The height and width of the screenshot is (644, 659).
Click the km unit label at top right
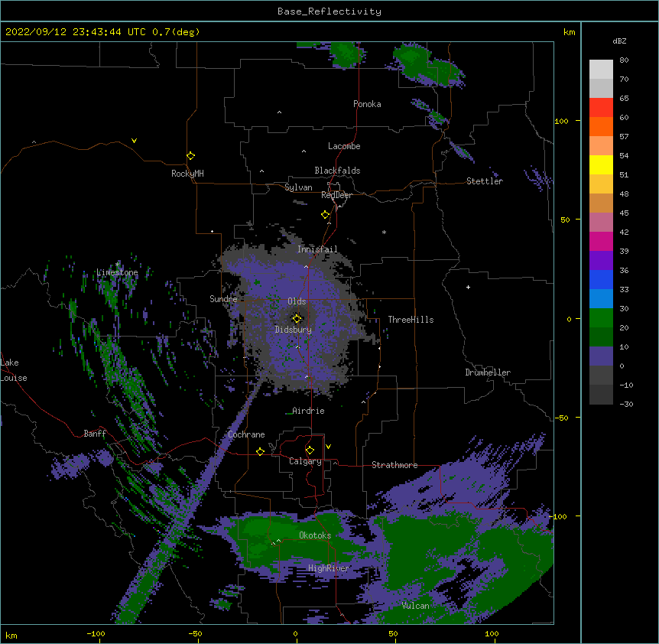point(569,32)
